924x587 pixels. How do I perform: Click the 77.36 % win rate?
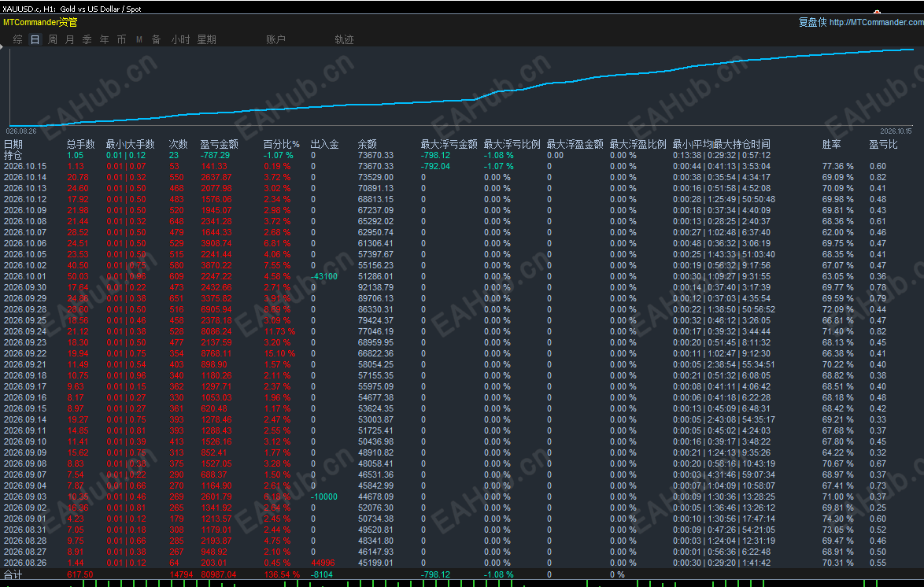click(838, 166)
